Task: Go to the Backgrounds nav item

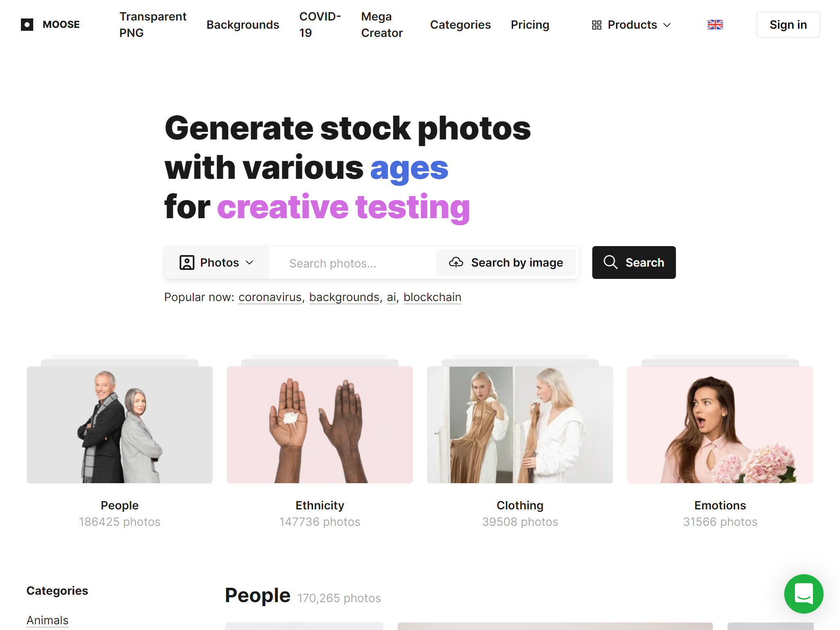Action: click(243, 25)
